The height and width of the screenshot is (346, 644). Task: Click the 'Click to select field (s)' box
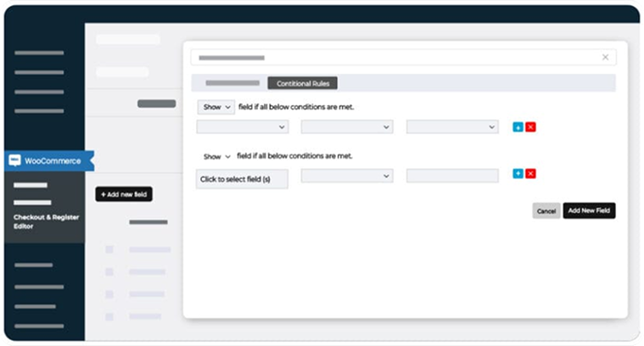(242, 179)
